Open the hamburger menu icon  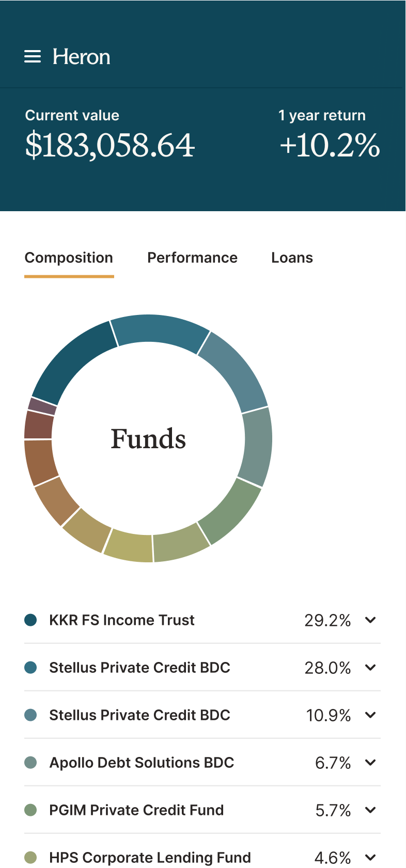33,57
